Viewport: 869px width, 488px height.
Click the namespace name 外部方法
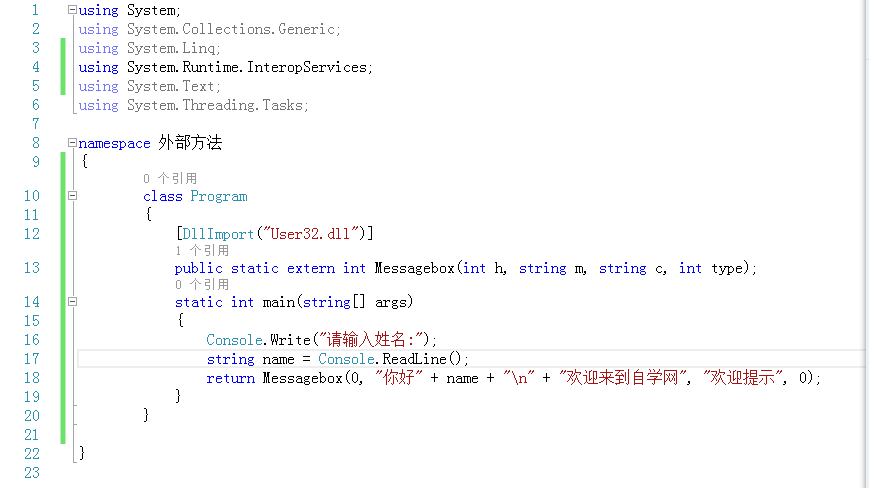pyautogui.click(x=190, y=143)
